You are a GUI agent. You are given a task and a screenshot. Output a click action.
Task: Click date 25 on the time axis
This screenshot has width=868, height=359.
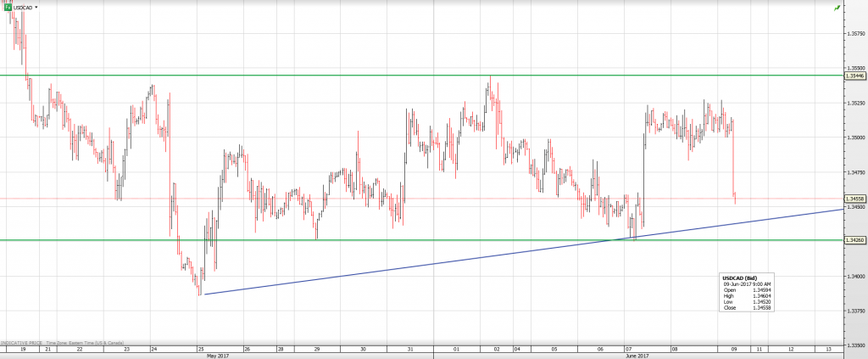(199, 349)
